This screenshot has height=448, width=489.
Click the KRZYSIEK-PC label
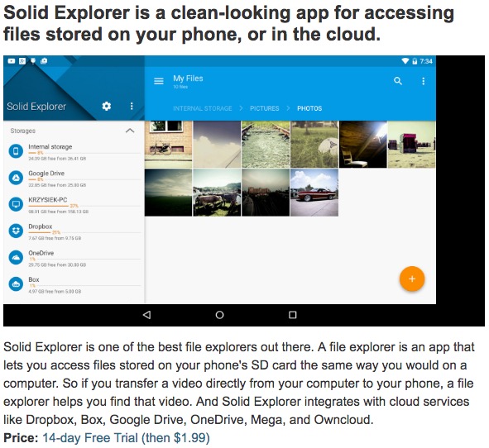click(48, 200)
